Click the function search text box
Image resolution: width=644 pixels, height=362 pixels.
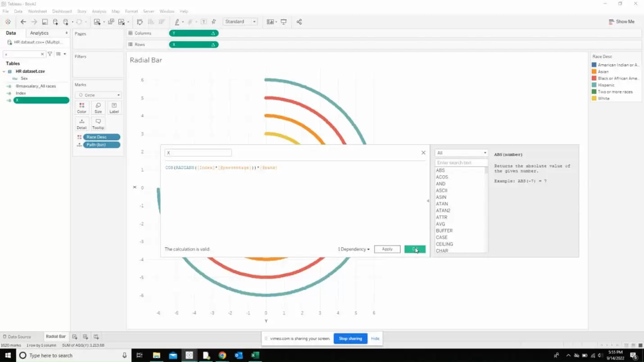[461, 163]
